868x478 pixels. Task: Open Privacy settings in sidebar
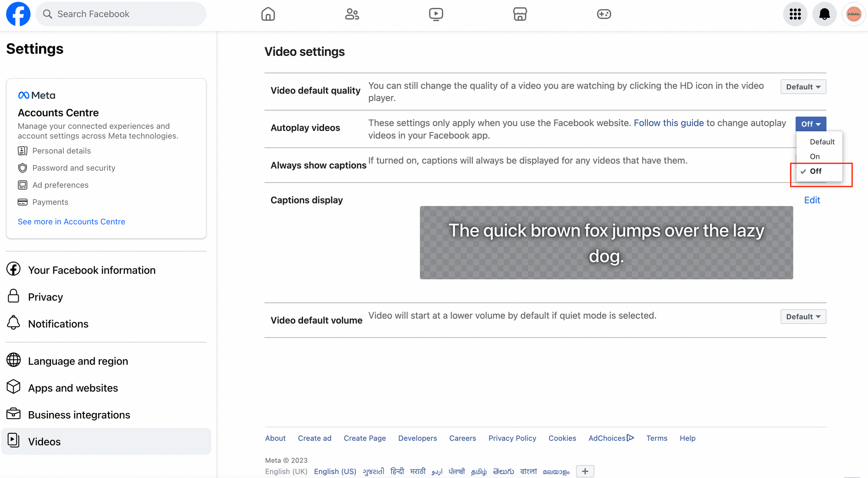tap(45, 297)
